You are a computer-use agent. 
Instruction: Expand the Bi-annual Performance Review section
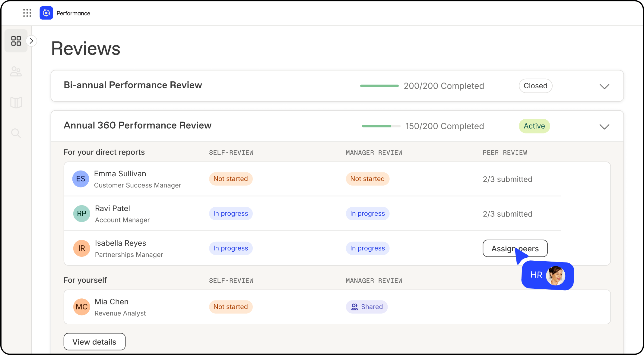pyautogui.click(x=604, y=86)
